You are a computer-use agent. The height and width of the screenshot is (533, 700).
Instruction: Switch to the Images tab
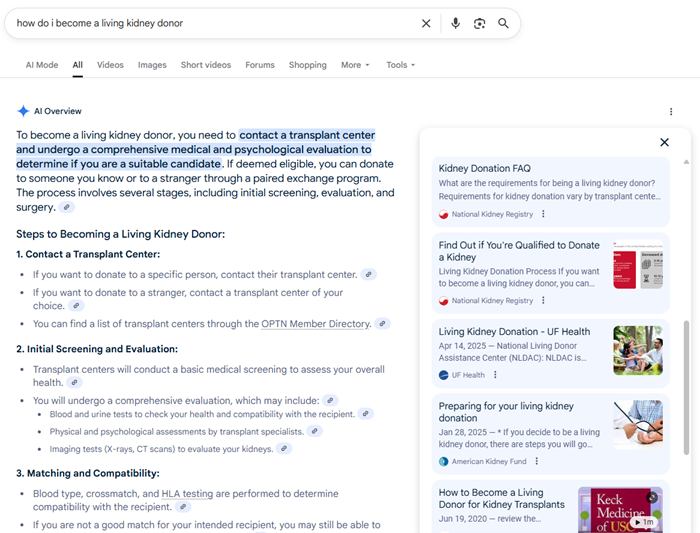[152, 65]
